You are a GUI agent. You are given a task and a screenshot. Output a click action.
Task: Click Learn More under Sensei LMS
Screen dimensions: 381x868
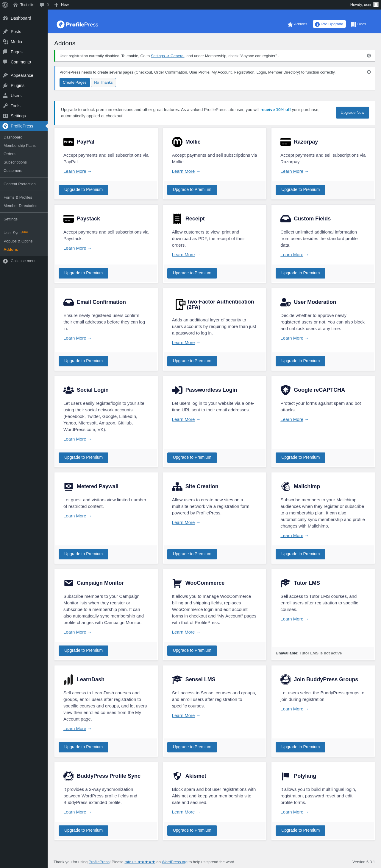click(183, 715)
